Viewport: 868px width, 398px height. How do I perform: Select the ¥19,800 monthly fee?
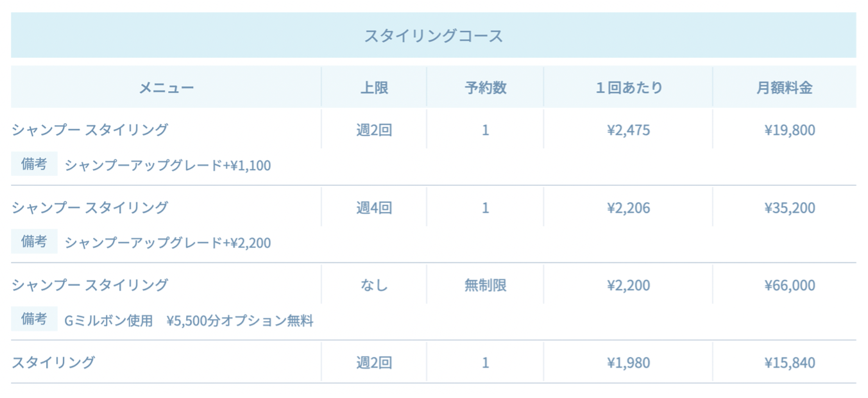(x=789, y=130)
